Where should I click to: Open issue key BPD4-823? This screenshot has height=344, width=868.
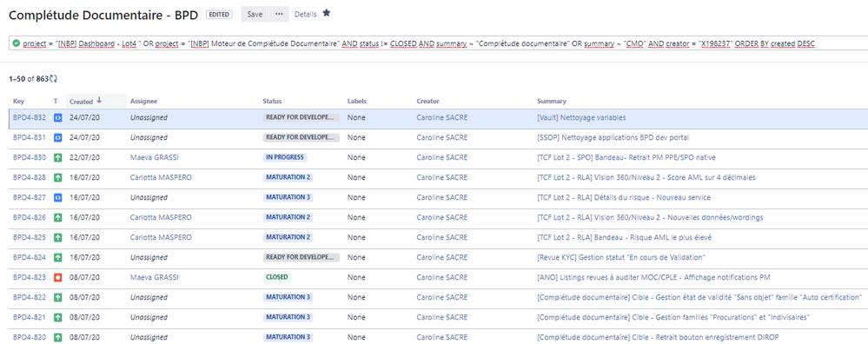(x=30, y=277)
